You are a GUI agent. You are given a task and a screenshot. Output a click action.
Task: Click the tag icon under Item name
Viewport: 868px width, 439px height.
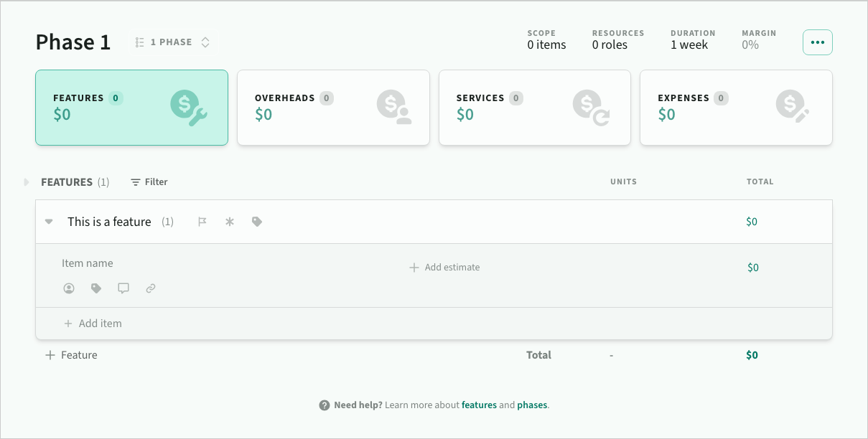tap(96, 288)
